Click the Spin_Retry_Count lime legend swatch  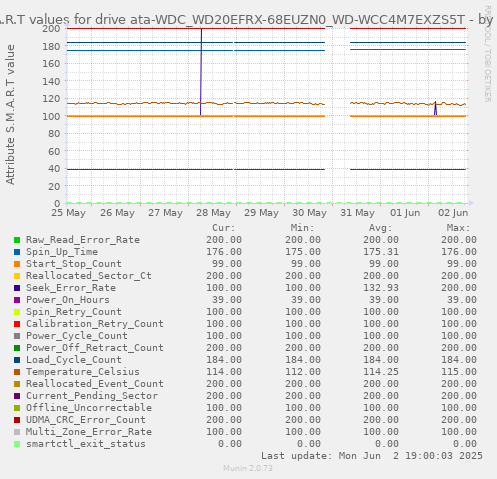pos(17,312)
